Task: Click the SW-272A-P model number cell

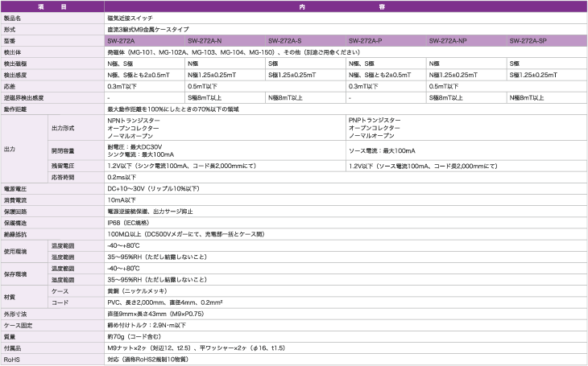Action: click(365, 39)
